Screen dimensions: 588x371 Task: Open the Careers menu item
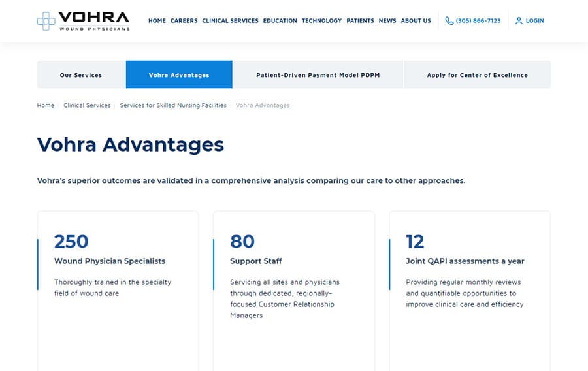(184, 21)
